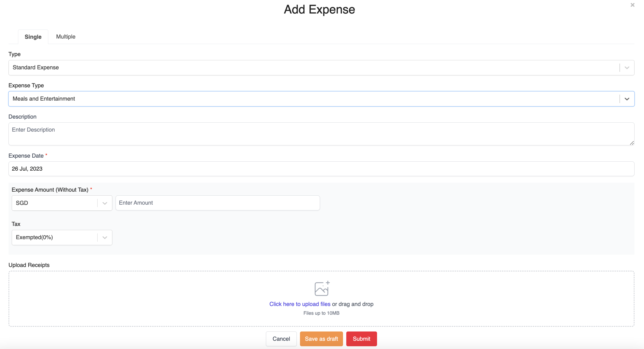Screen dimensions: 644x349
Task: Click the Exempted(0%) tax value
Action: [x=35, y=237]
